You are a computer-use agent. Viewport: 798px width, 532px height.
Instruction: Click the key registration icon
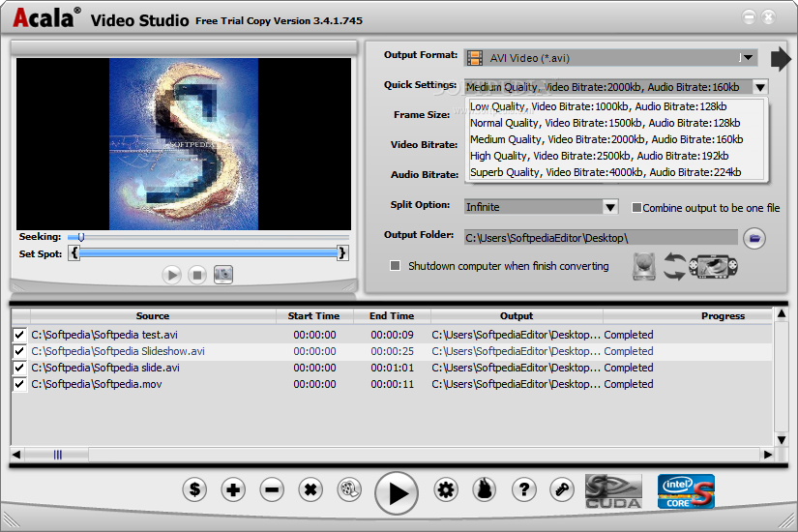pos(562,489)
